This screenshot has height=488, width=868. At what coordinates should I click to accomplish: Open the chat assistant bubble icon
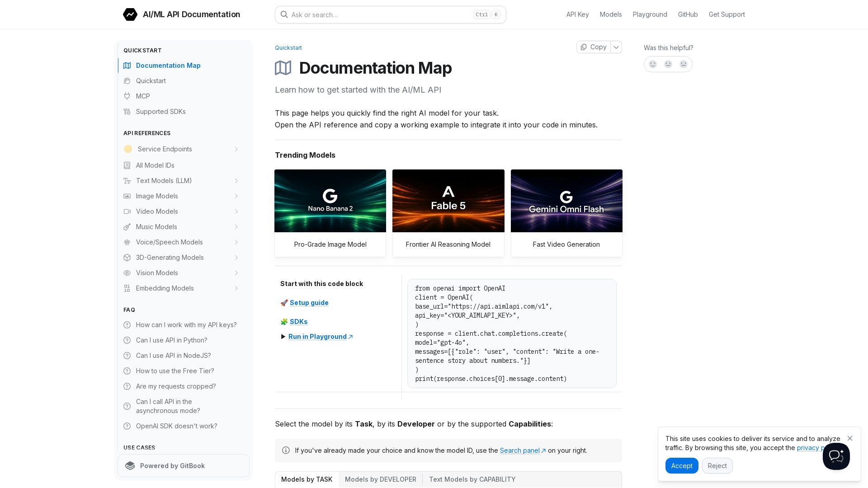(x=836, y=456)
